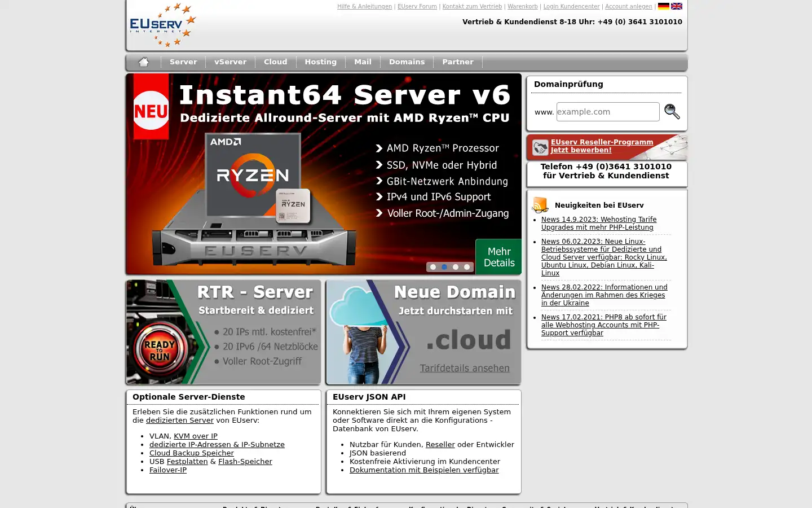The image size is (812, 508).
Task: Open the Failover-IP link
Action: [x=168, y=470]
